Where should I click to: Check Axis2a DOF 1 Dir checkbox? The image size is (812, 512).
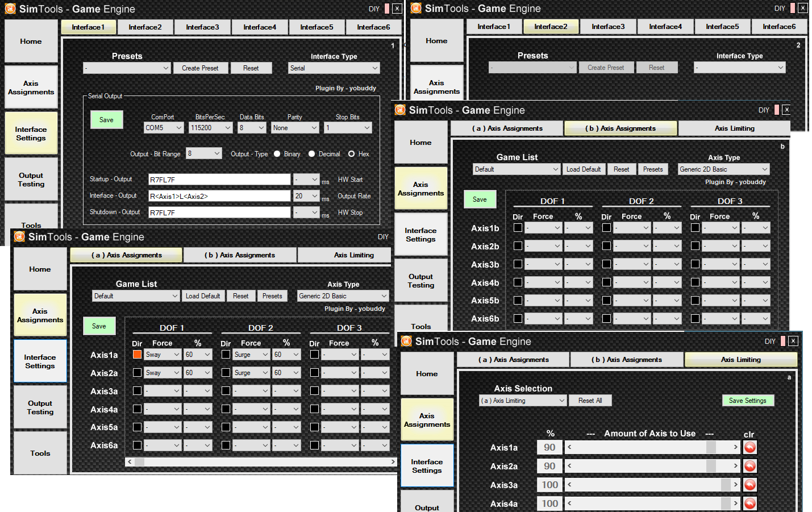(x=137, y=372)
